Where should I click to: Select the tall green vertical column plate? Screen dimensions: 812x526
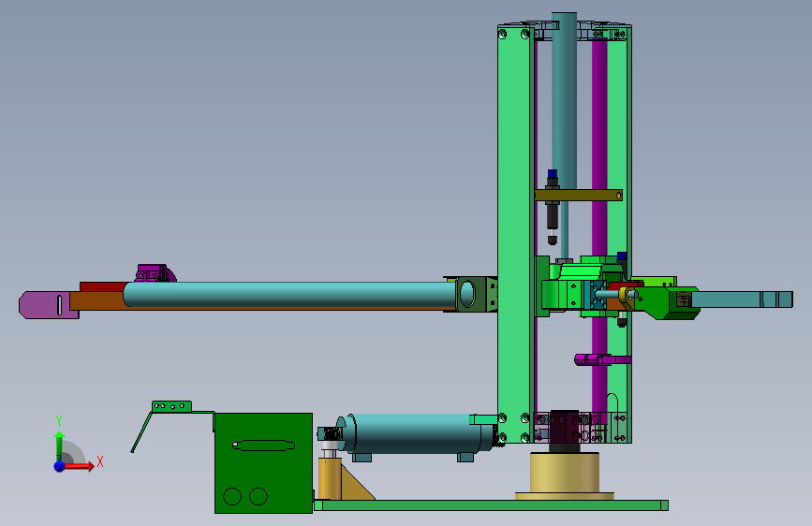tap(514, 233)
